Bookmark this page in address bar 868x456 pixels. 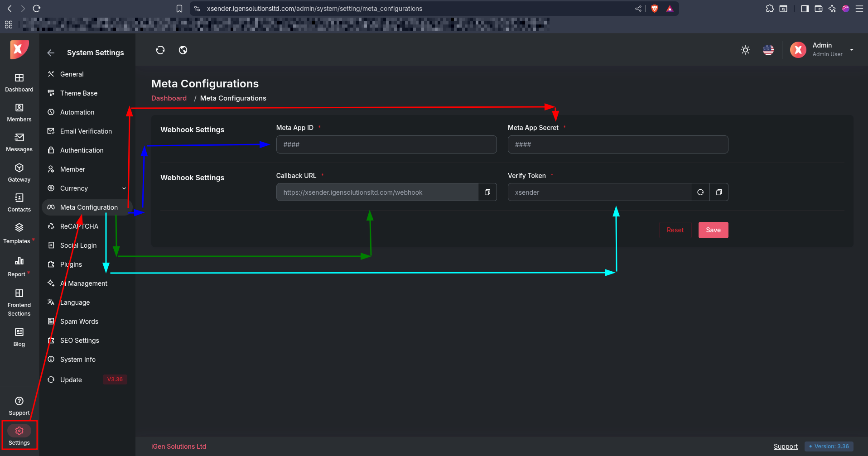coord(179,9)
